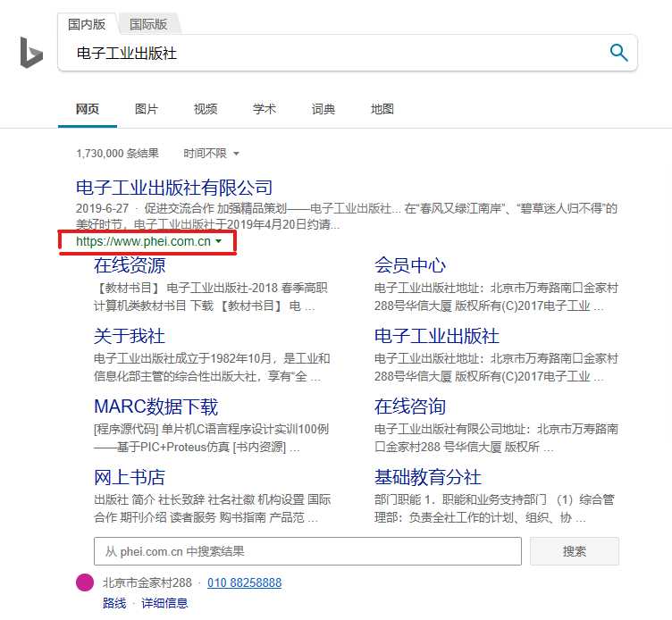The height and width of the screenshot is (620, 672).
Task: Select the 网页 results tab
Action: click(x=88, y=109)
